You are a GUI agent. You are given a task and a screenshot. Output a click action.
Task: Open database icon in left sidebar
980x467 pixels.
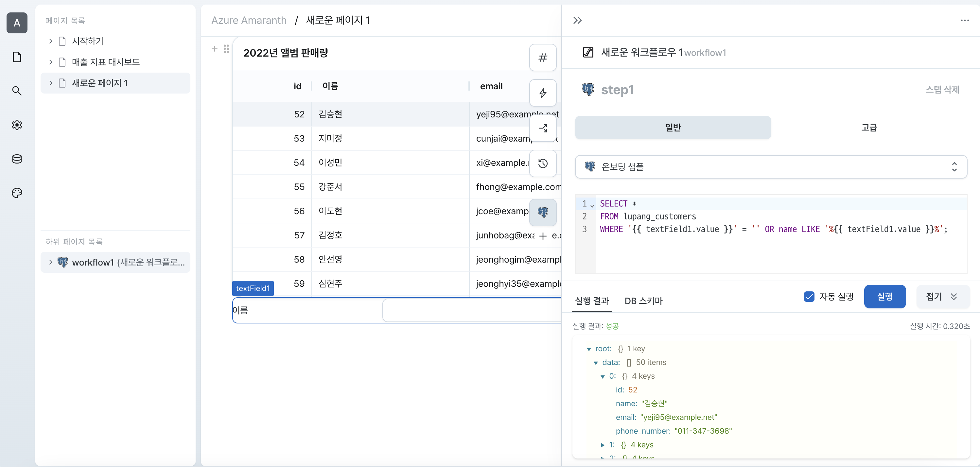click(17, 159)
